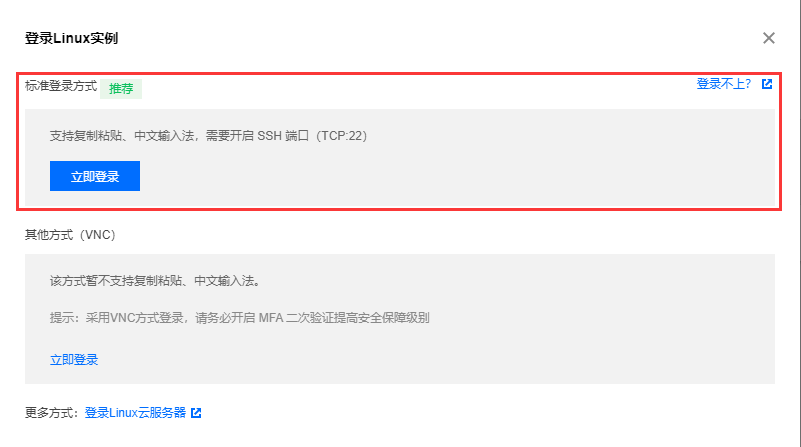This screenshot has height=447, width=801.
Task: Select the 标准登录方式 label
Action: [x=61, y=86]
